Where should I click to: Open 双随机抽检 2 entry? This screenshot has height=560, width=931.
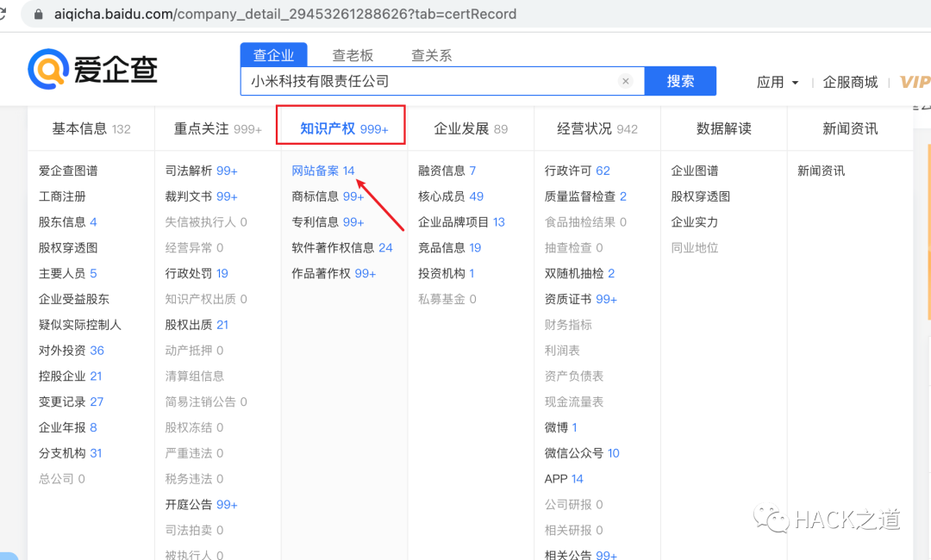coord(579,273)
